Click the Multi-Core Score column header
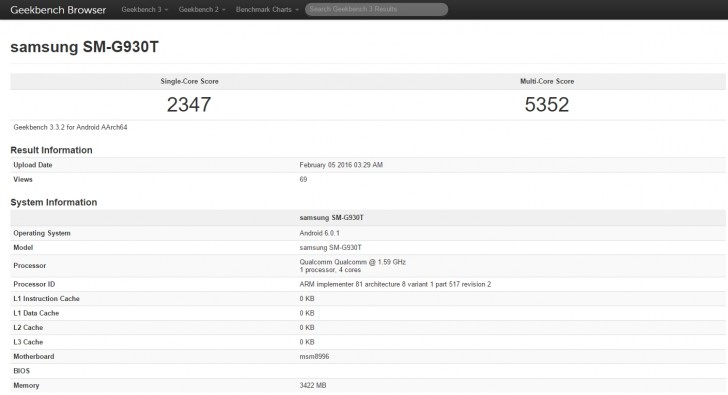Viewport: 728px width, 395px height. [547, 81]
